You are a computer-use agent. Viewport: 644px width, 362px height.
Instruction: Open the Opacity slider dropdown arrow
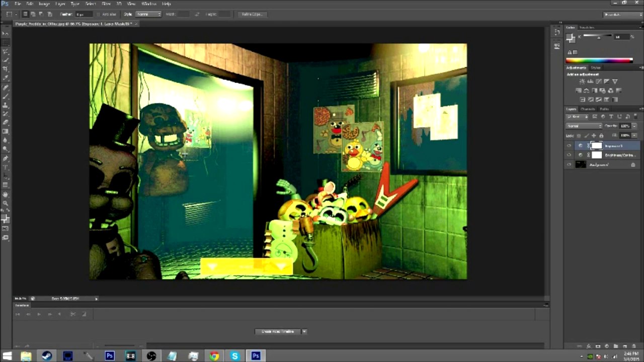click(634, 126)
